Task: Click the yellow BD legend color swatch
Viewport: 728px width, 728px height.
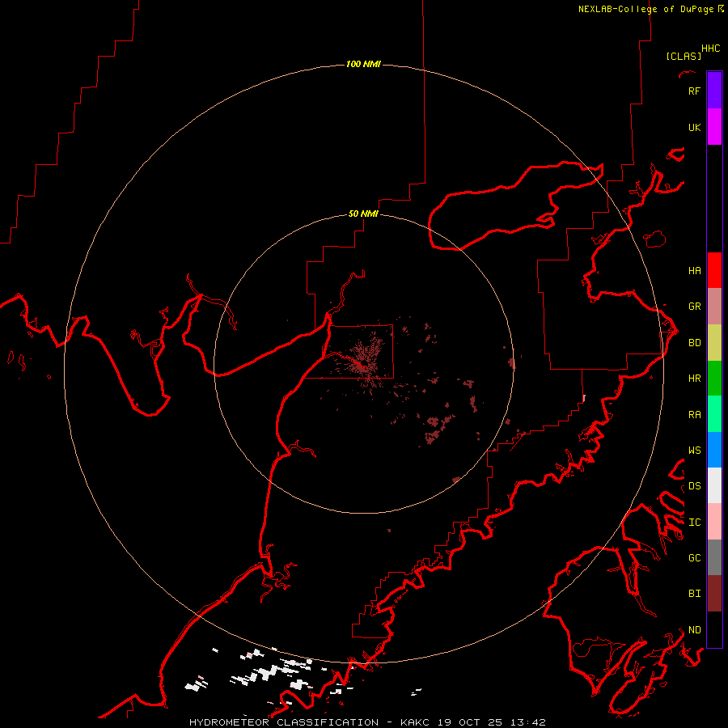Action: point(714,343)
